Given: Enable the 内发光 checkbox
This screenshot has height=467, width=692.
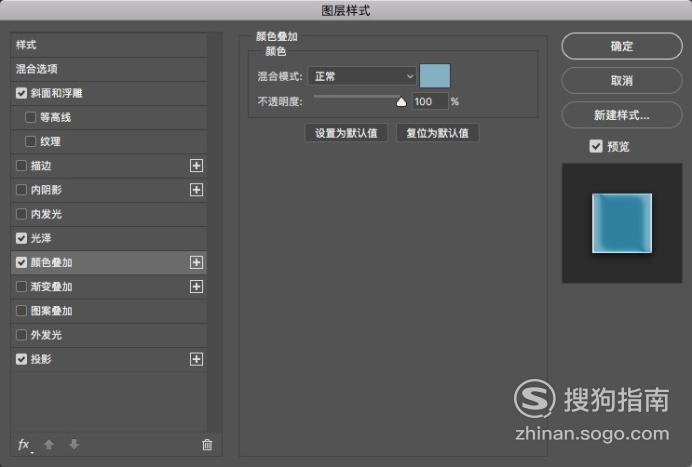Looking at the screenshot, I should [21, 215].
